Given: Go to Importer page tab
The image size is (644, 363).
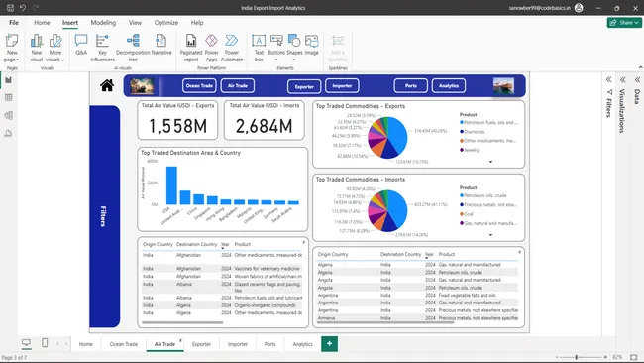Looking at the screenshot, I should click(238, 344).
